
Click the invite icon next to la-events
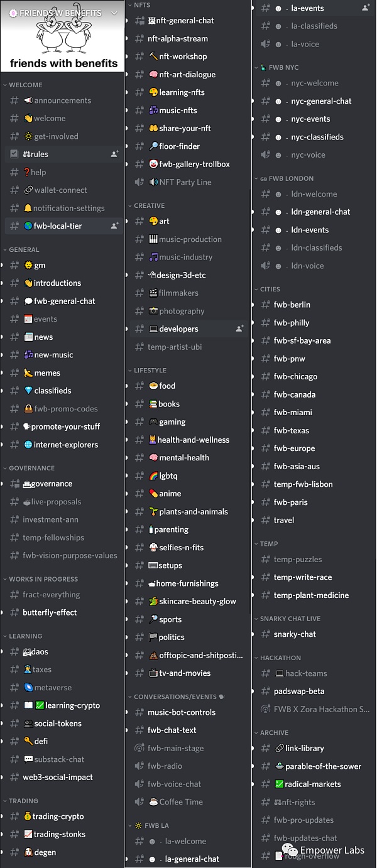click(366, 8)
